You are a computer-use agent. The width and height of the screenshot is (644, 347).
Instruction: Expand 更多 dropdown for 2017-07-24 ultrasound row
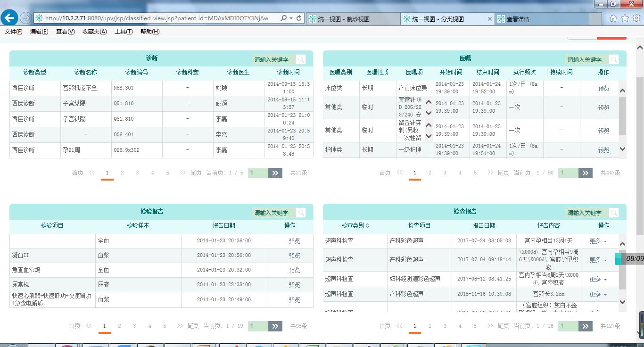point(598,241)
